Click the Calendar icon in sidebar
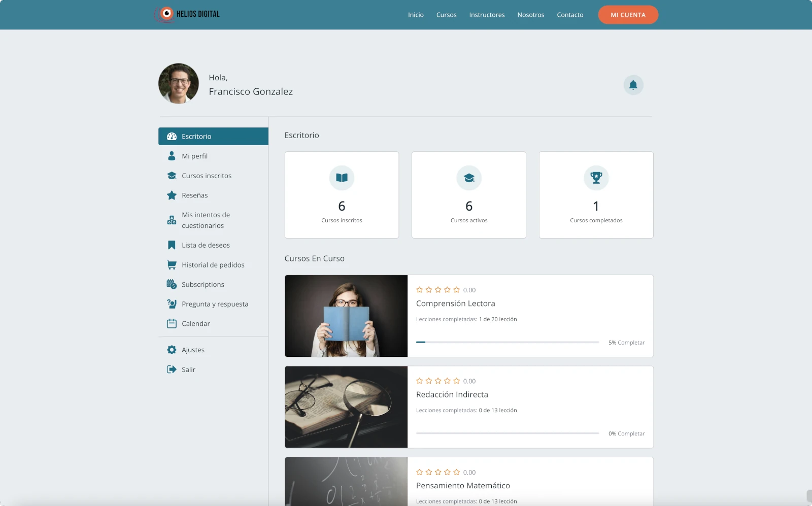This screenshot has height=506, width=812. pyautogui.click(x=172, y=323)
